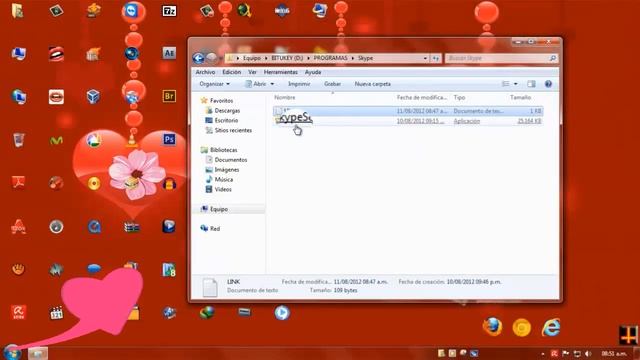The image size is (640, 360).
Task: Open the Movistar M desktop icon
Action: [56, 141]
